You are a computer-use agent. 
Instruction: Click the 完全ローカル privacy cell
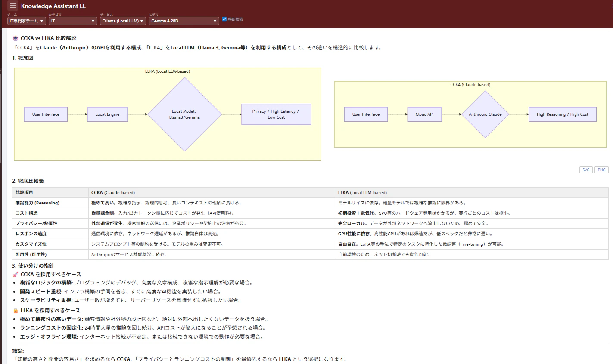(x=472, y=223)
